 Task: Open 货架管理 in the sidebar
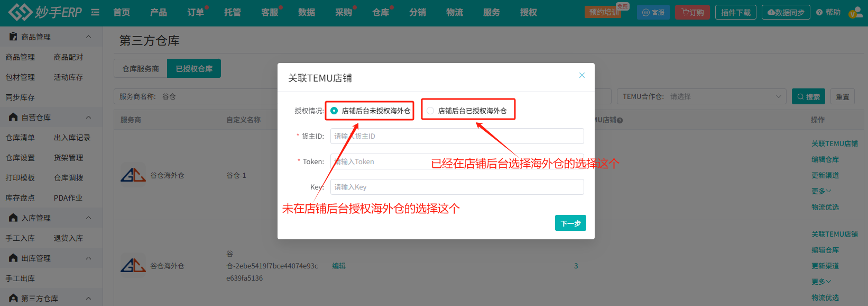pos(69,157)
